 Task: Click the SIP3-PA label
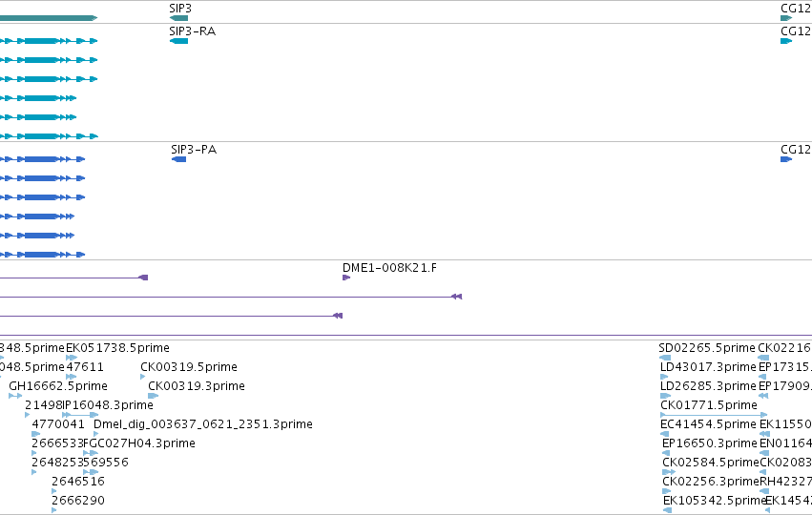tap(194, 150)
